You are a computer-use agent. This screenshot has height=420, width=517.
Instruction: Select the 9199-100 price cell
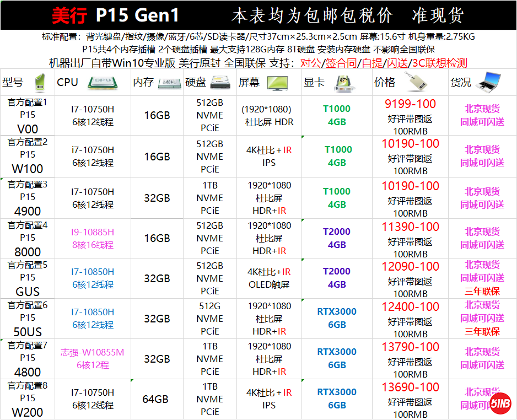(411, 104)
